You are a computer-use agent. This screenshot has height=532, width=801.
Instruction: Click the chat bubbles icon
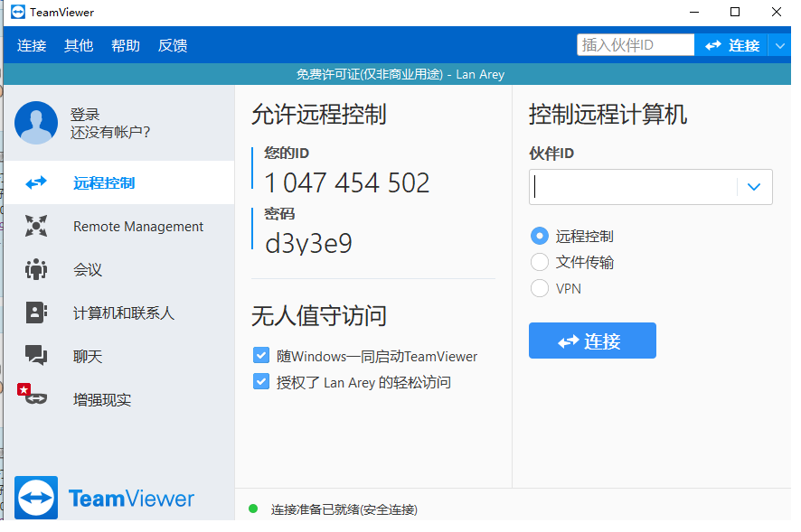click(x=36, y=355)
